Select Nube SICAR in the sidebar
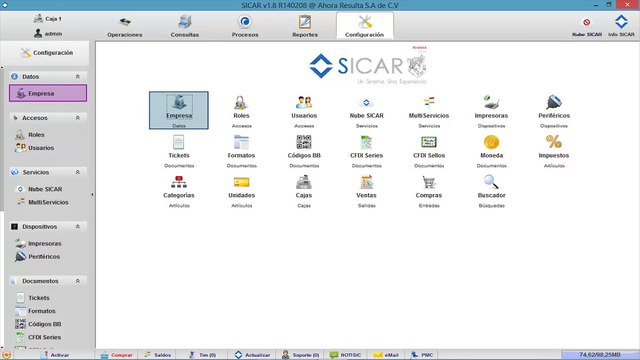The width and height of the screenshot is (640, 360). 39,189
